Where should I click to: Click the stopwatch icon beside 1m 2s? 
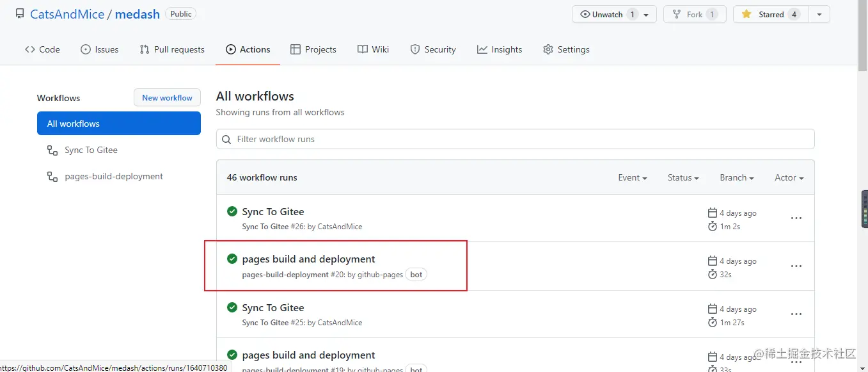[x=713, y=226]
